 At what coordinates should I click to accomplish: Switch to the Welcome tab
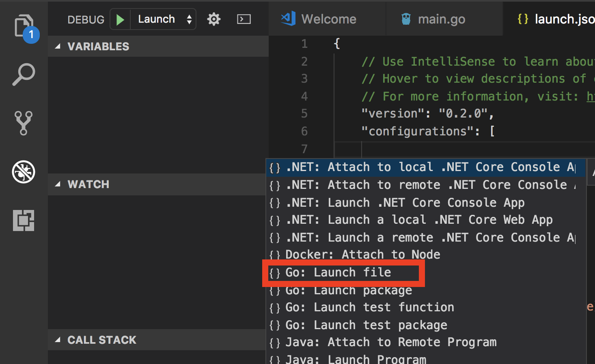[x=328, y=19]
